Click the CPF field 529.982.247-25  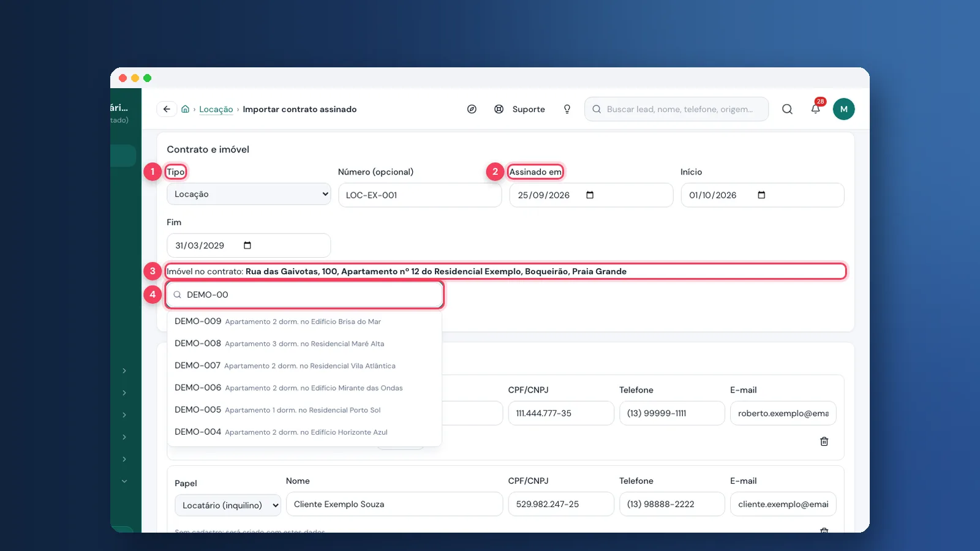[561, 504]
